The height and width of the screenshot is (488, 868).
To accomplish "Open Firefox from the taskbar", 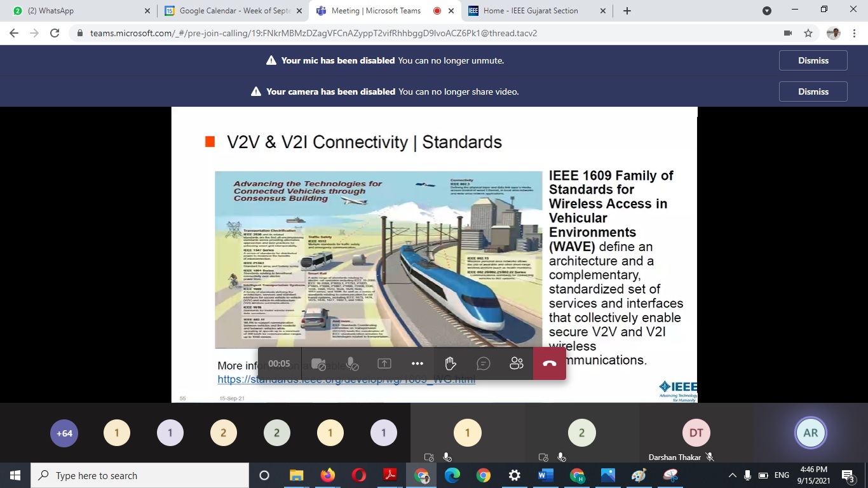I will tap(328, 475).
